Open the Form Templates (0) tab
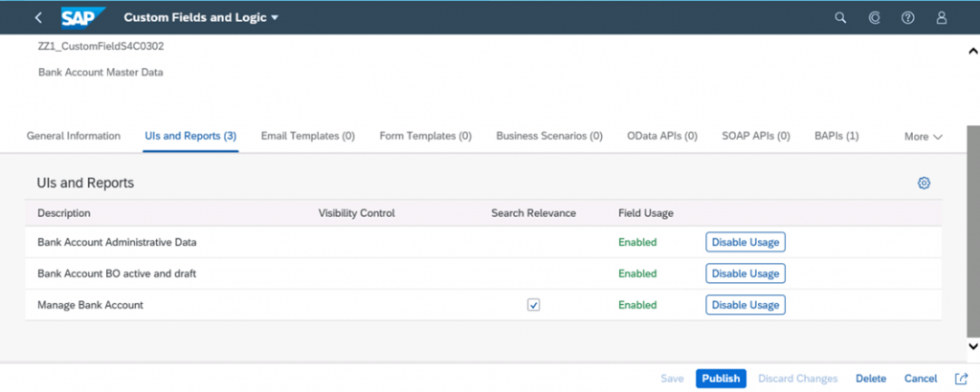The height and width of the screenshot is (392, 980). click(x=426, y=136)
